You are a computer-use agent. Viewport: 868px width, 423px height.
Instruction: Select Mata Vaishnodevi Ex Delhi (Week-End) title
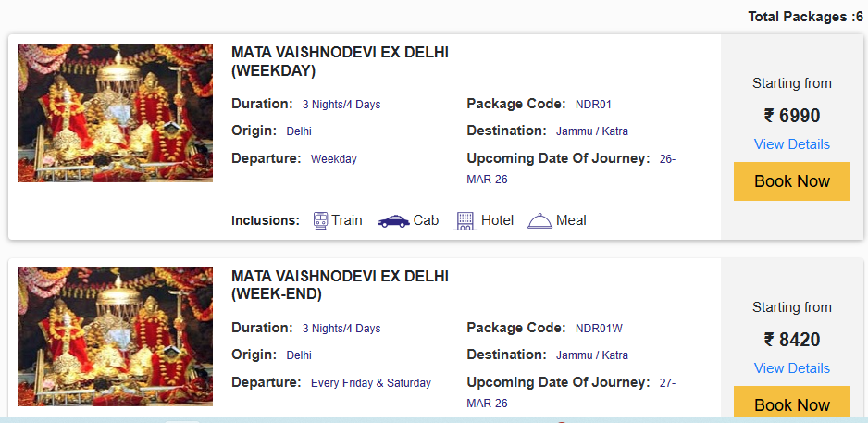pos(340,285)
